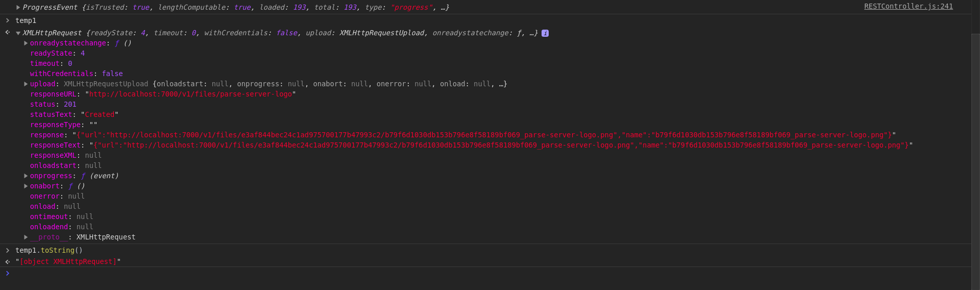Select the readyState: 4 property row
The height and width of the screenshot is (290, 980).
[57, 53]
